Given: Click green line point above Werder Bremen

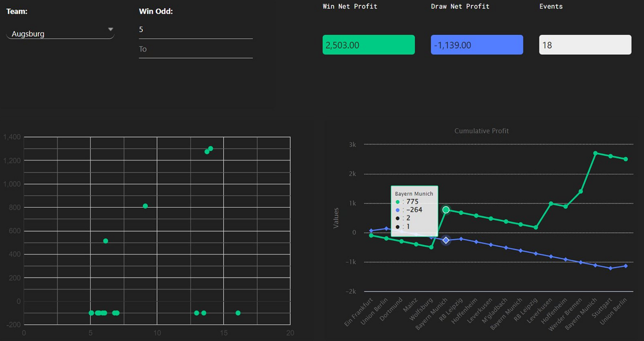Looking at the screenshot, I should 581,192.
